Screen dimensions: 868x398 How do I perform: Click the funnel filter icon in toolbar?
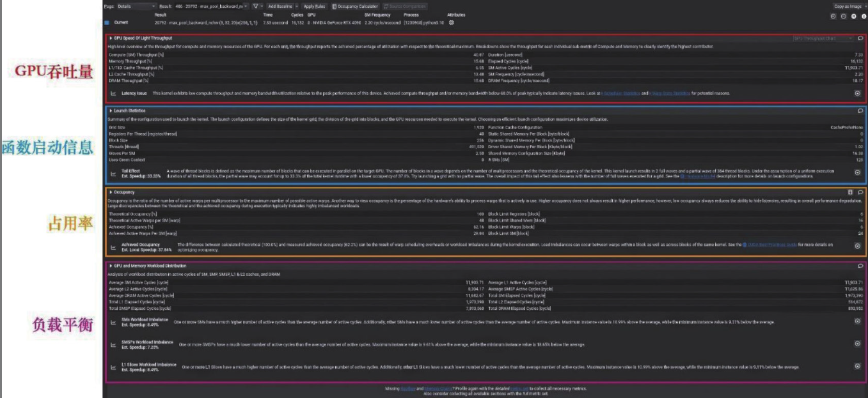pyautogui.click(x=255, y=6)
